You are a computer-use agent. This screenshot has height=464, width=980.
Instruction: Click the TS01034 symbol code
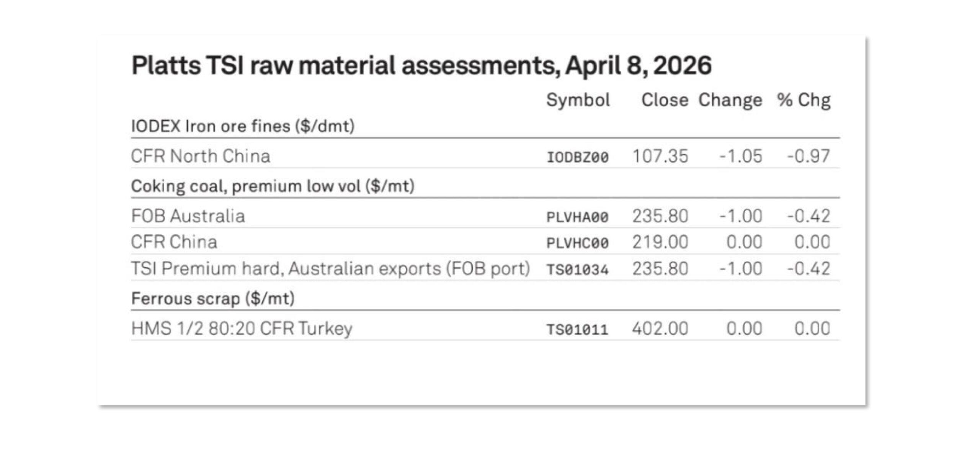[577, 270]
